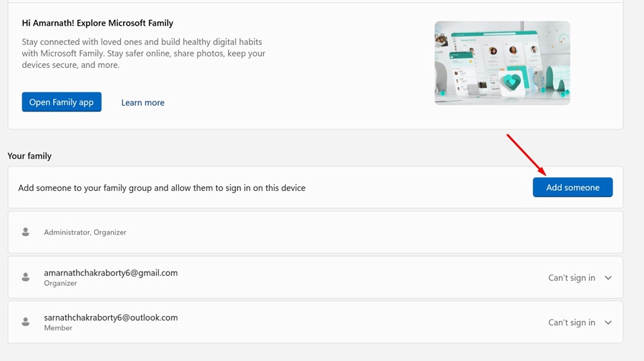Click the "Hi Amarnath! Explore Microsoft Family" heading
Screen dimensions: 644x361
coord(97,24)
